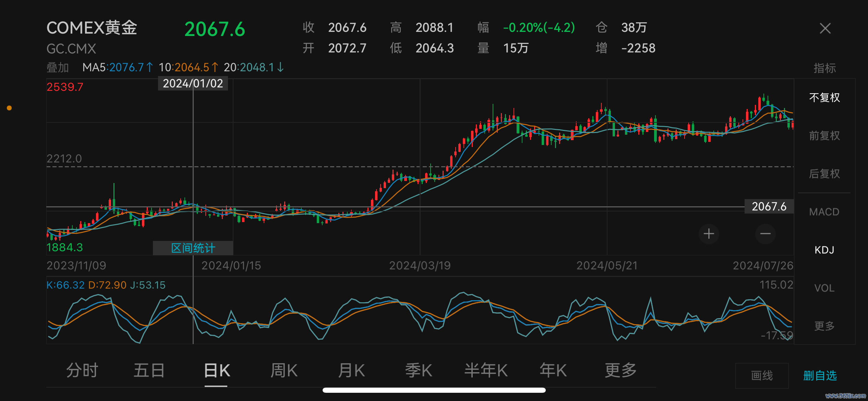Open the 指标 indicator settings
The image size is (868, 401).
[824, 68]
